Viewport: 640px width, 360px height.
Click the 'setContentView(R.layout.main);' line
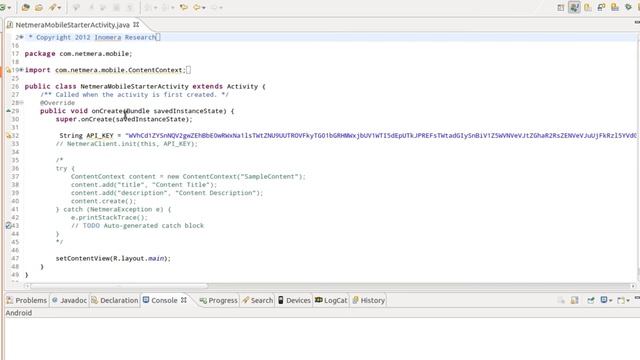(113, 258)
